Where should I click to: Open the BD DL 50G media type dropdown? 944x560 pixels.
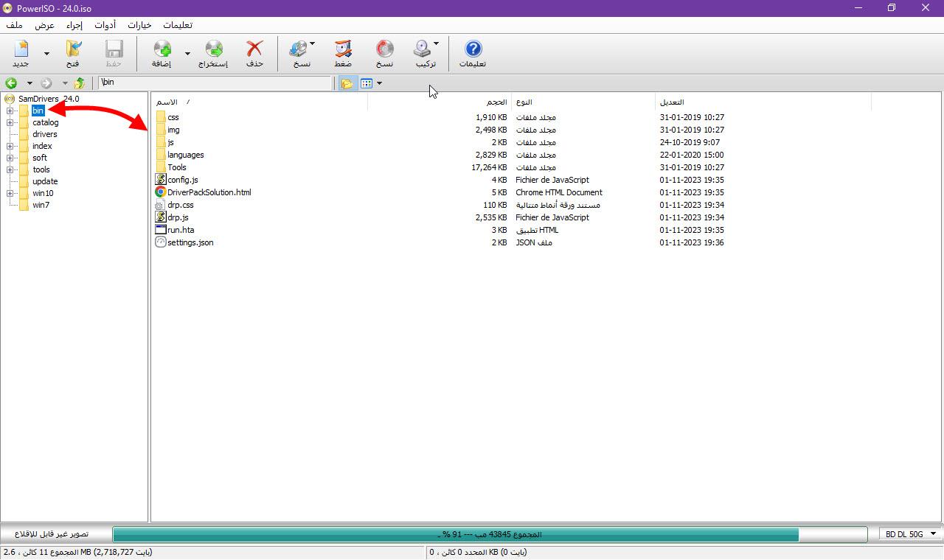(x=911, y=534)
